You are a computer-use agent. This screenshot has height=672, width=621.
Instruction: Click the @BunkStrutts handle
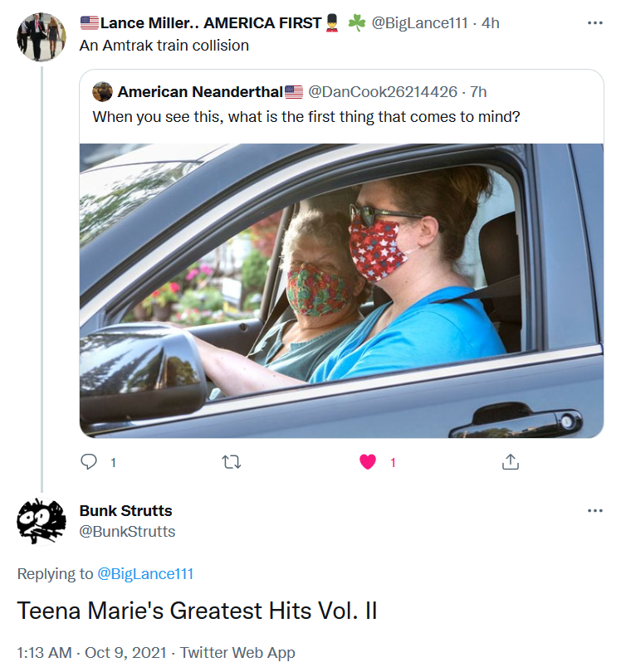(x=127, y=532)
